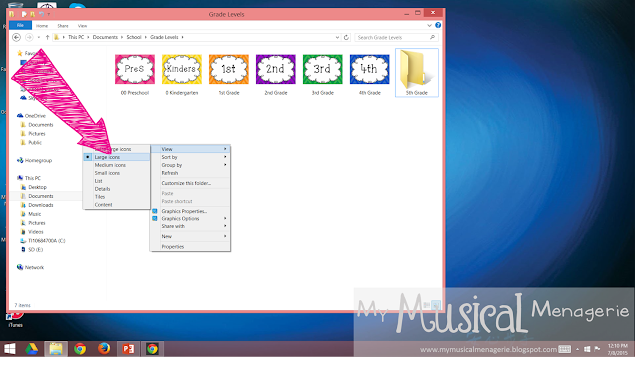Switch to Content view
Image resolution: width=640 pixels, height=369 pixels.
116,205
